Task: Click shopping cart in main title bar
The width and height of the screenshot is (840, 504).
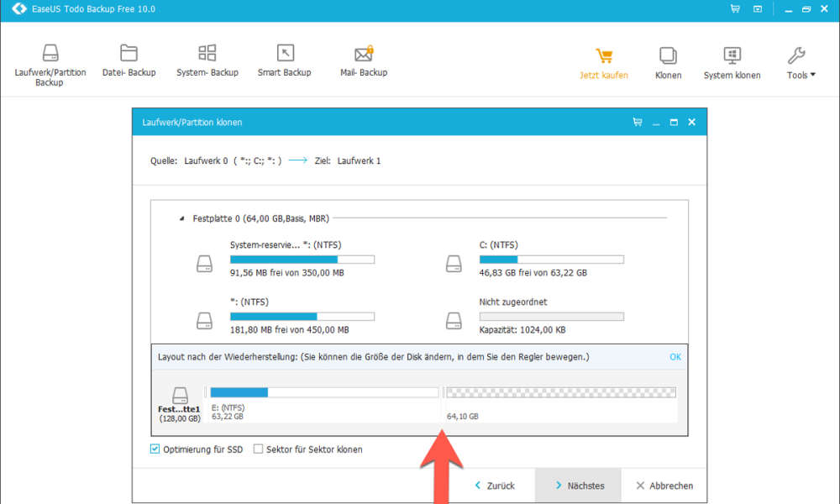Action: click(735, 8)
